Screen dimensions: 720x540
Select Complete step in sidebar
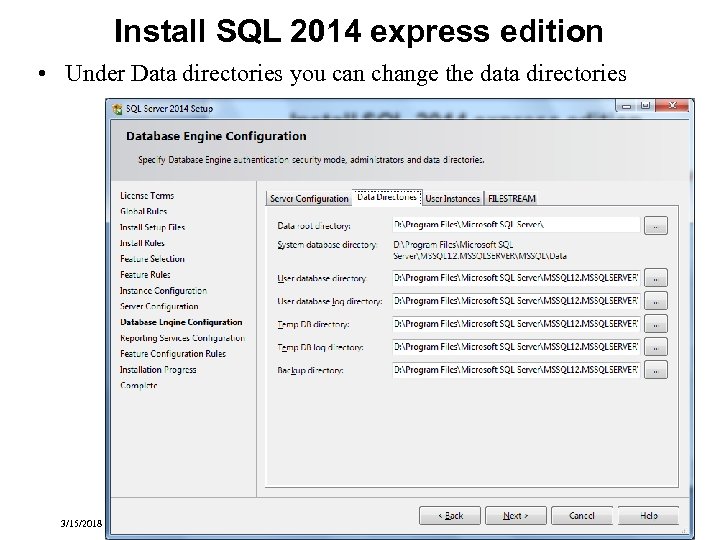139,386
